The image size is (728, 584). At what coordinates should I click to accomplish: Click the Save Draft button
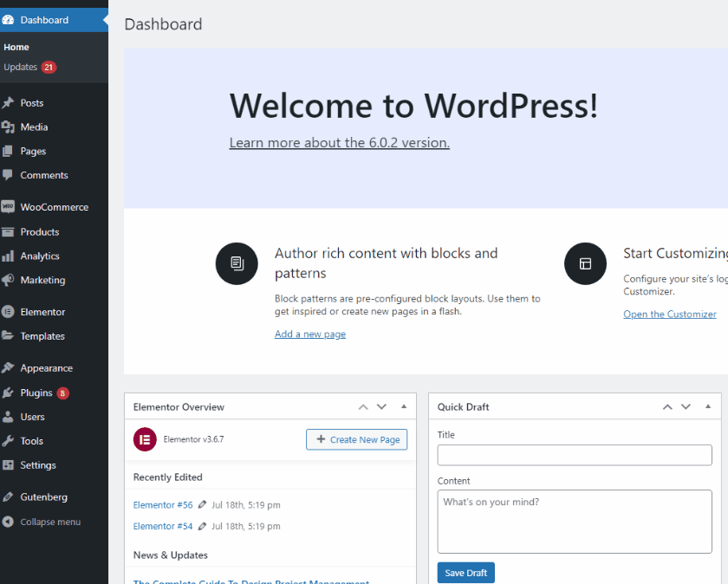(465, 573)
